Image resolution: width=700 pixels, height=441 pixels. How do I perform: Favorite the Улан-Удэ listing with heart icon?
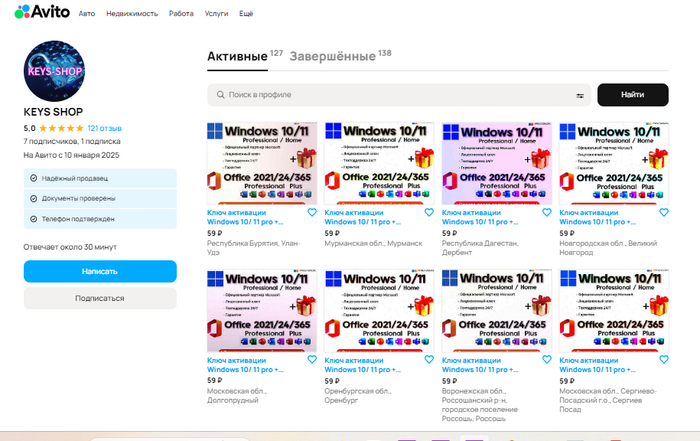click(x=312, y=213)
